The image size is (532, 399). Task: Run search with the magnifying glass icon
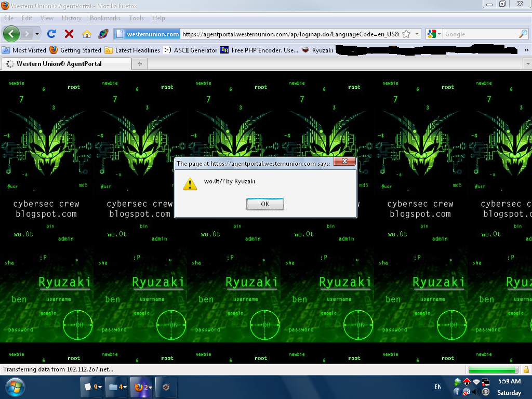coord(523,34)
